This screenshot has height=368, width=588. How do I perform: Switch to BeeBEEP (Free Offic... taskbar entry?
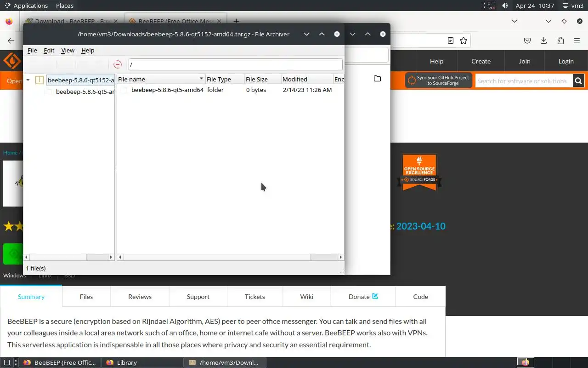[x=60, y=362]
